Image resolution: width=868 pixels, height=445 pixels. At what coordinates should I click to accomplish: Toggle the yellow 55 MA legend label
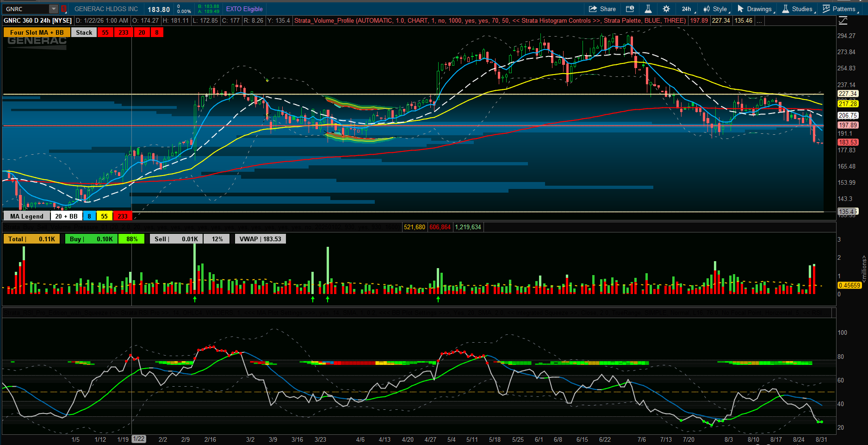tap(105, 216)
